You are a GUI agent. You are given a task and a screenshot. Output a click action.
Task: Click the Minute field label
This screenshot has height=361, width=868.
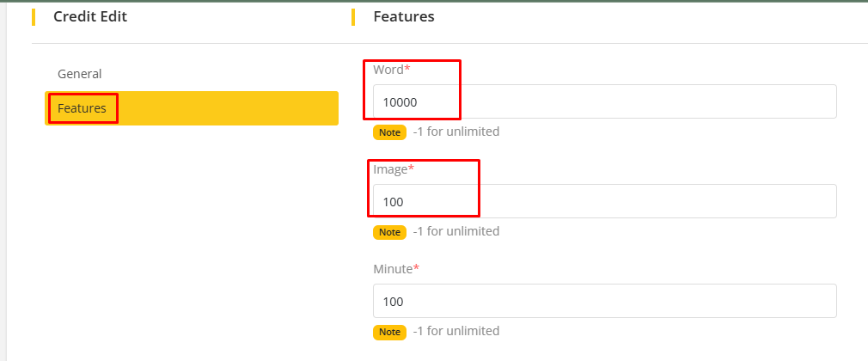[x=393, y=269]
